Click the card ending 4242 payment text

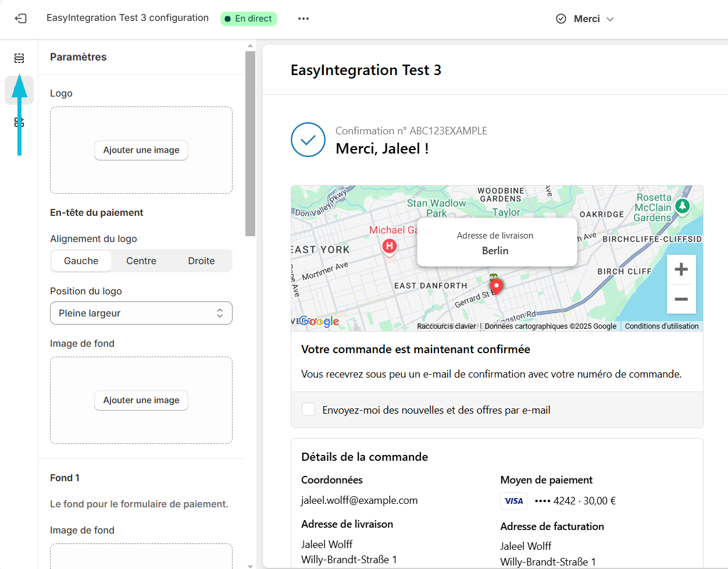coord(575,501)
